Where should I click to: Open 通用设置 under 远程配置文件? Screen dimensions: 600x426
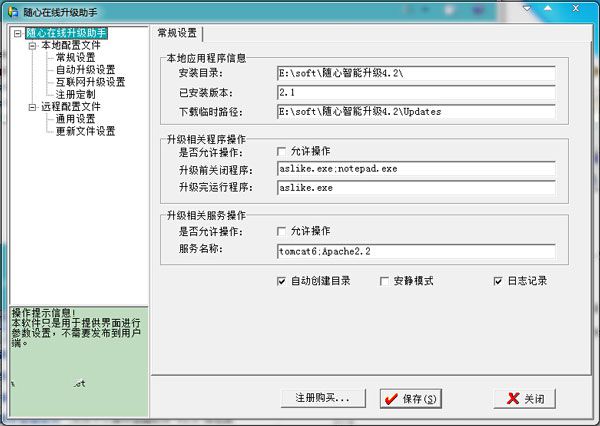76,118
